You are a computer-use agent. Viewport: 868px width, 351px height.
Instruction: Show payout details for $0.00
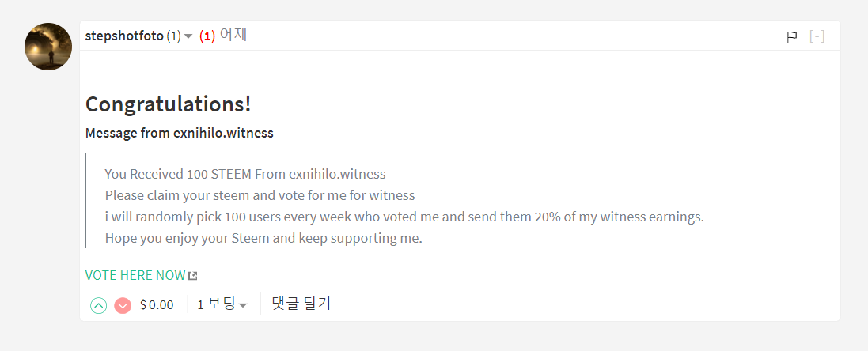point(157,305)
